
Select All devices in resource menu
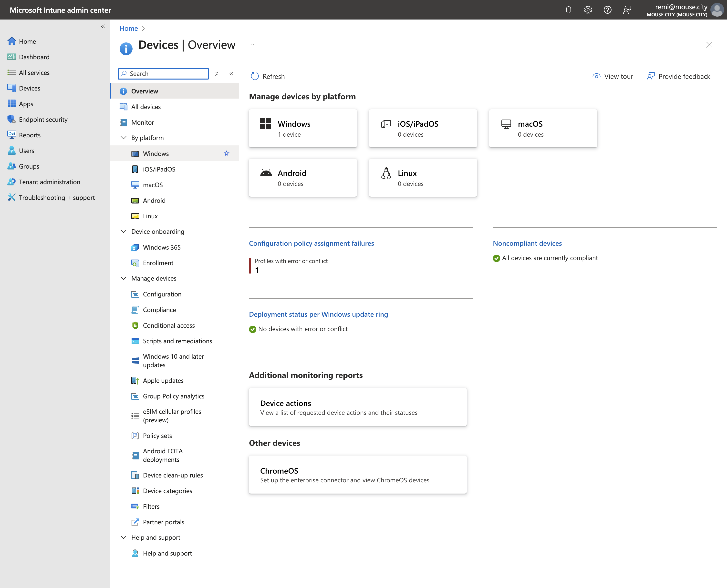coord(175,107)
